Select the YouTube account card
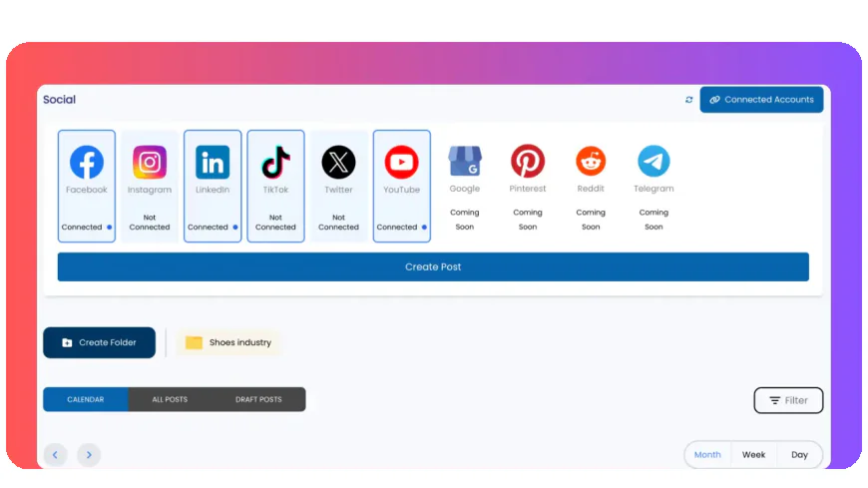 402,186
